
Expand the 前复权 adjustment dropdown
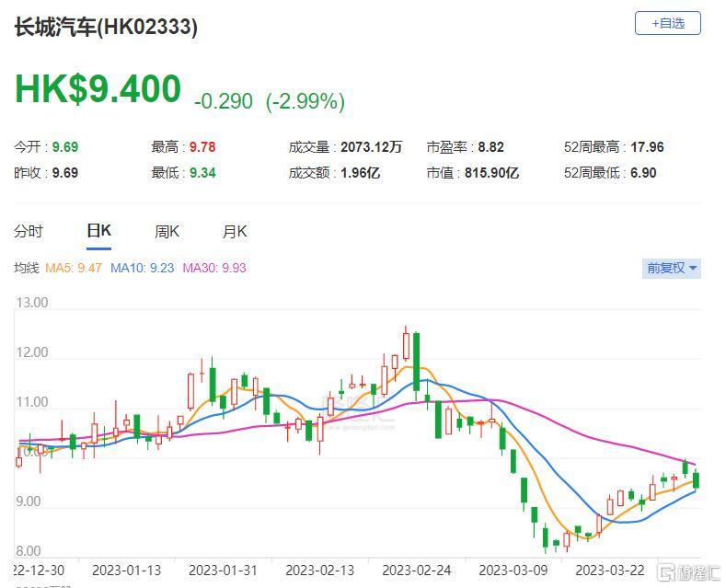click(672, 268)
